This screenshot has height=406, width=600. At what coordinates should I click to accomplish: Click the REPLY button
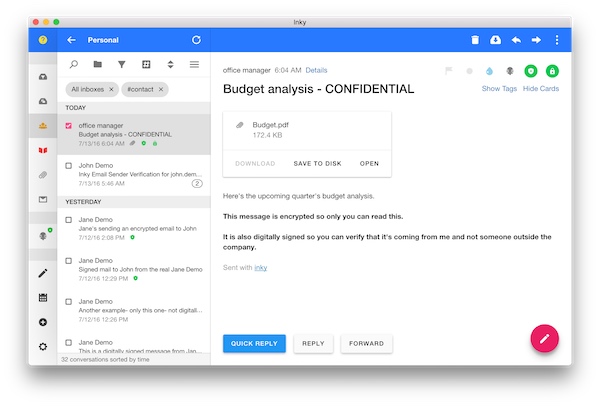[313, 344]
